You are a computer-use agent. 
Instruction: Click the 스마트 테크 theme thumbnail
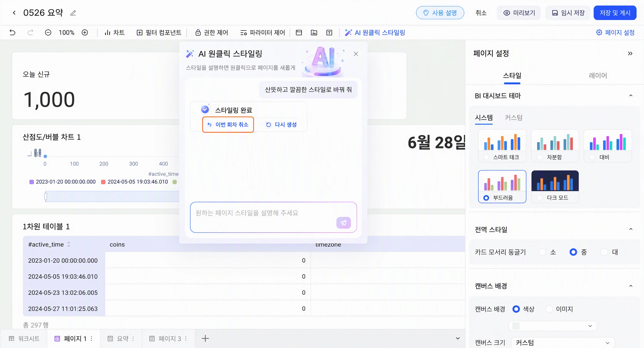[x=502, y=140]
